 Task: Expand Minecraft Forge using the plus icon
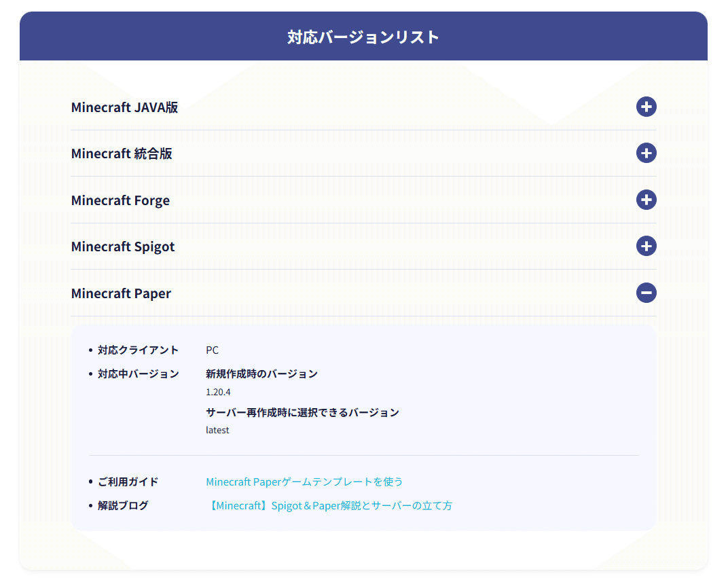(x=646, y=200)
